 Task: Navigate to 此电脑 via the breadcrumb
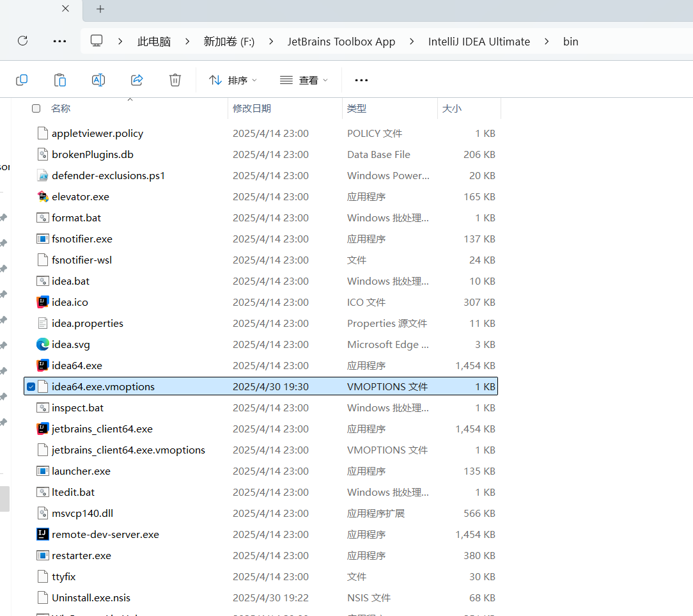(153, 41)
